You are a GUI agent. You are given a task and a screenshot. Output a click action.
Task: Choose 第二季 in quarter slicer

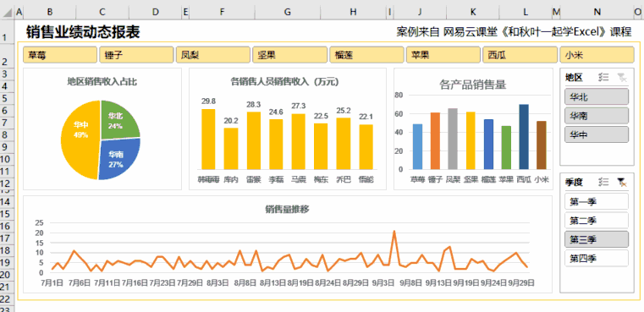(x=597, y=221)
